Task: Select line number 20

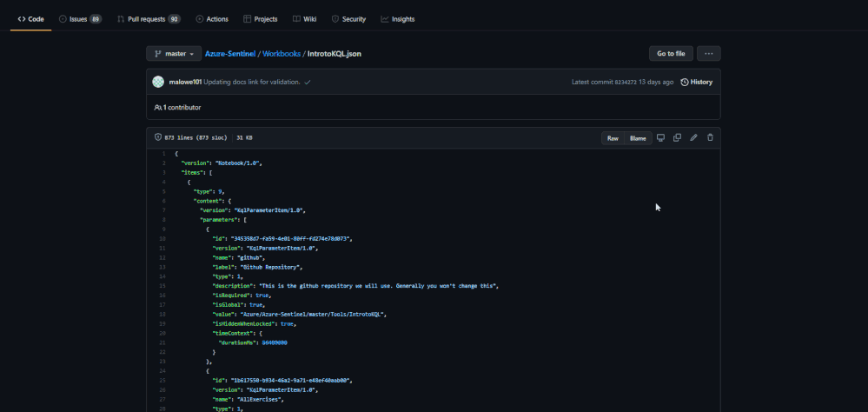Action: pyautogui.click(x=162, y=334)
